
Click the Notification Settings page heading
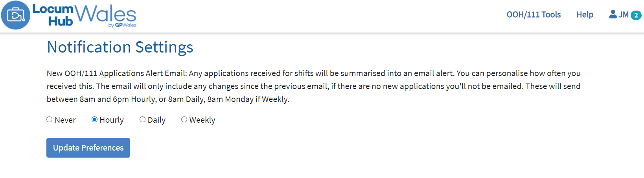coord(120,47)
